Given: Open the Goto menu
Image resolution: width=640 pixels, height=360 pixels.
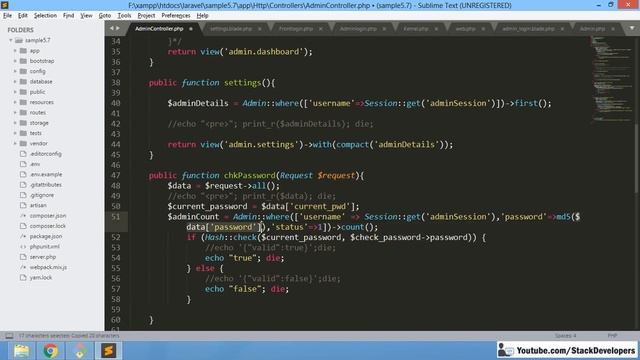Looking at the screenshot, I should pos(104,16).
